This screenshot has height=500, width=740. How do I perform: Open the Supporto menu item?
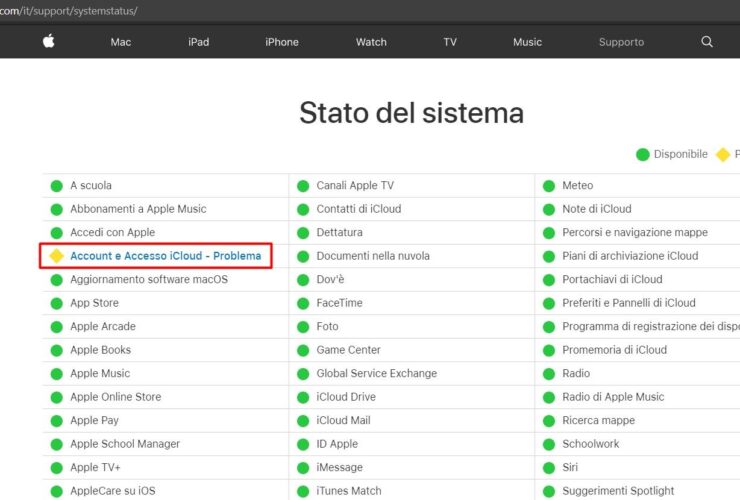622,42
